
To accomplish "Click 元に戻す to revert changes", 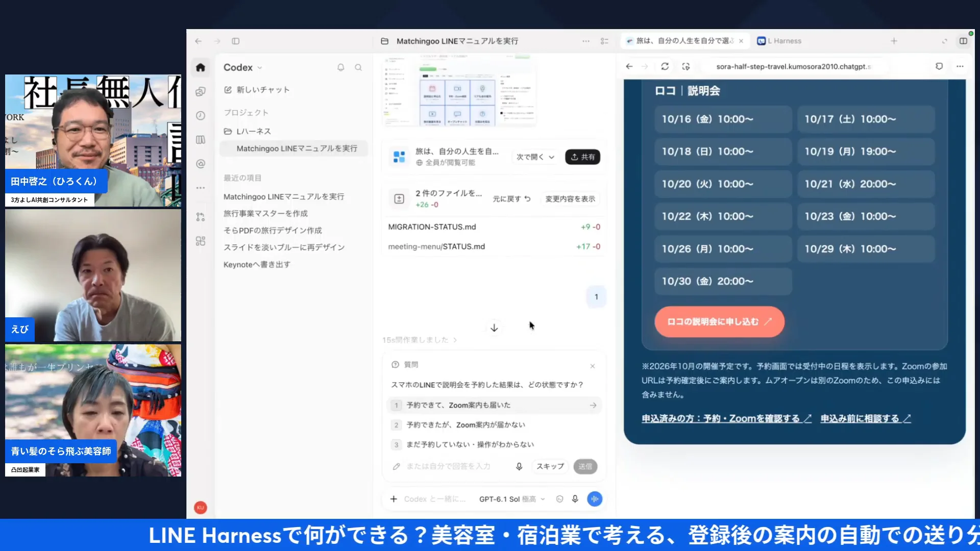I will pyautogui.click(x=511, y=199).
